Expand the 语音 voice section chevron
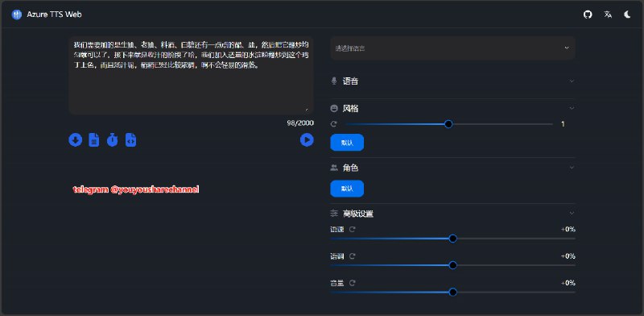This screenshot has height=316, width=644. click(572, 81)
